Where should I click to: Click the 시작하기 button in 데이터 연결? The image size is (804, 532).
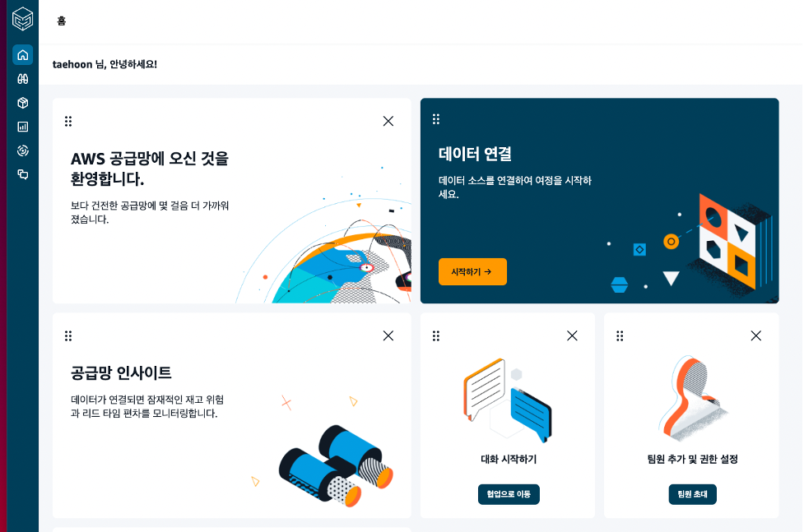pos(472,271)
